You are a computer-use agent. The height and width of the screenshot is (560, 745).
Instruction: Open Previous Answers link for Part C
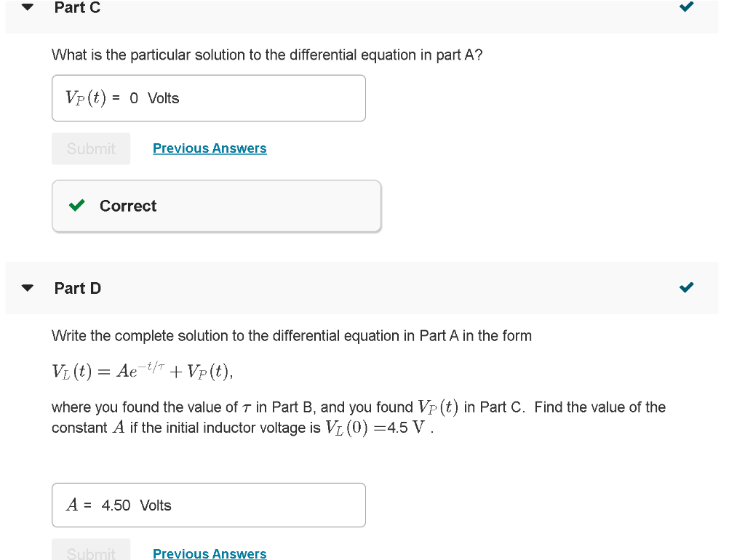210,148
